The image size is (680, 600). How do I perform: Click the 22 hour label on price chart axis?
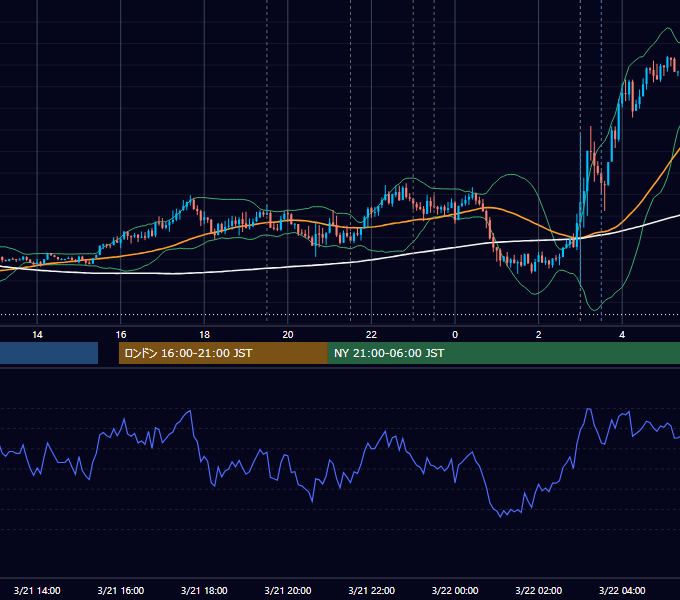[371, 335]
